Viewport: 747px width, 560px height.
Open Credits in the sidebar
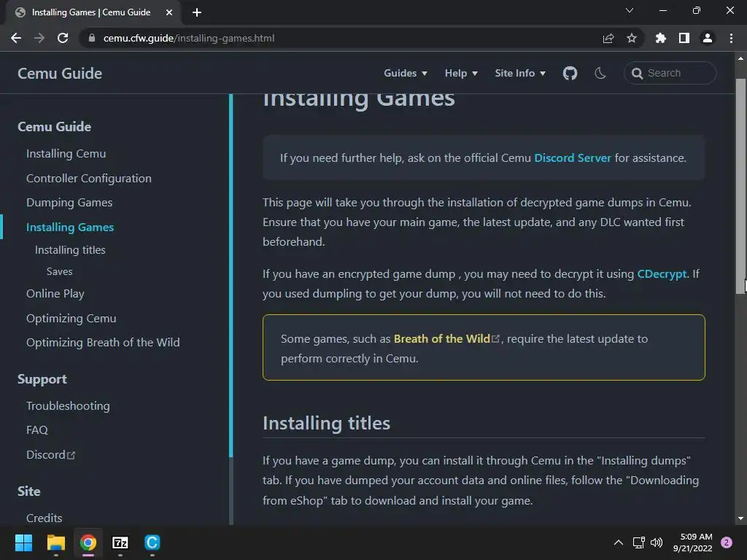pos(44,518)
